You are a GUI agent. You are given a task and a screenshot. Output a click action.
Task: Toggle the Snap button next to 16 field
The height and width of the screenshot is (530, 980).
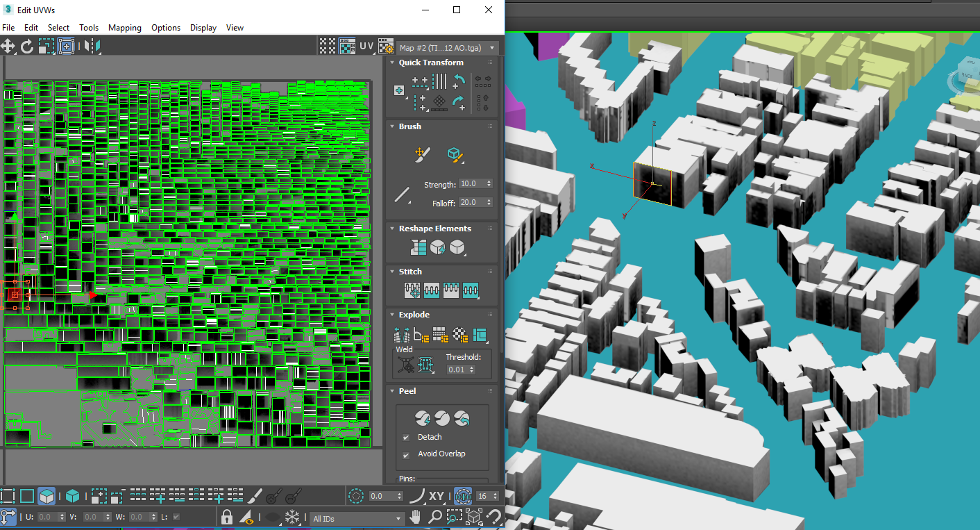pyautogui.click(x=463, y=496)
